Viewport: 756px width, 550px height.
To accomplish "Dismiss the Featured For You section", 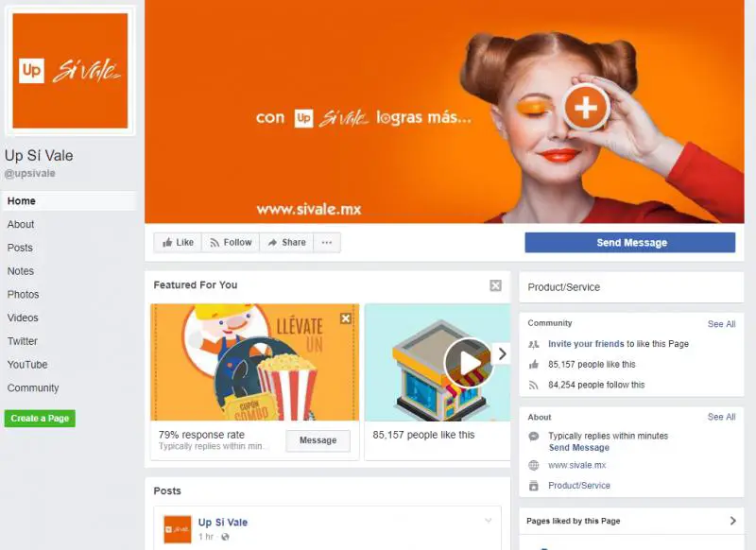I will 495,285.
